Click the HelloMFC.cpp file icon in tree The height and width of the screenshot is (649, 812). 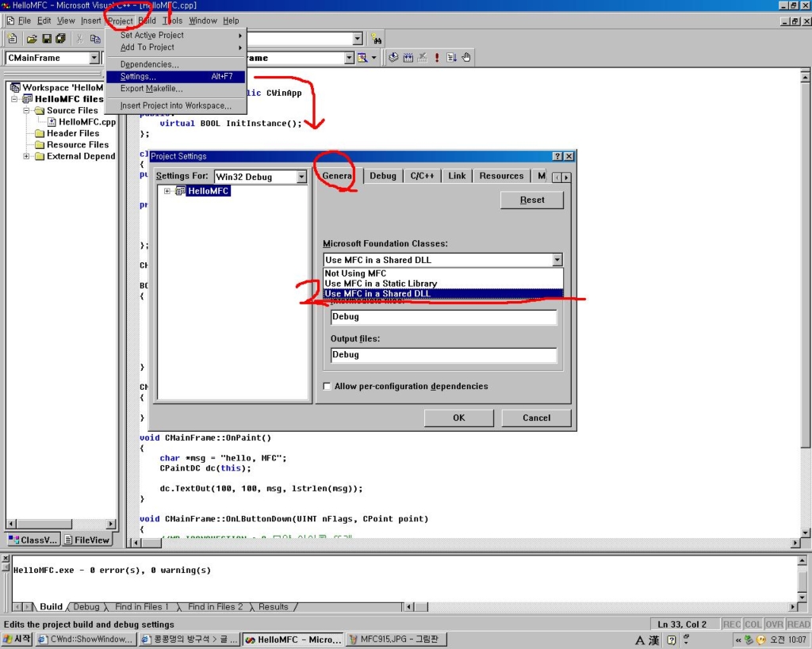click(52, 121)
